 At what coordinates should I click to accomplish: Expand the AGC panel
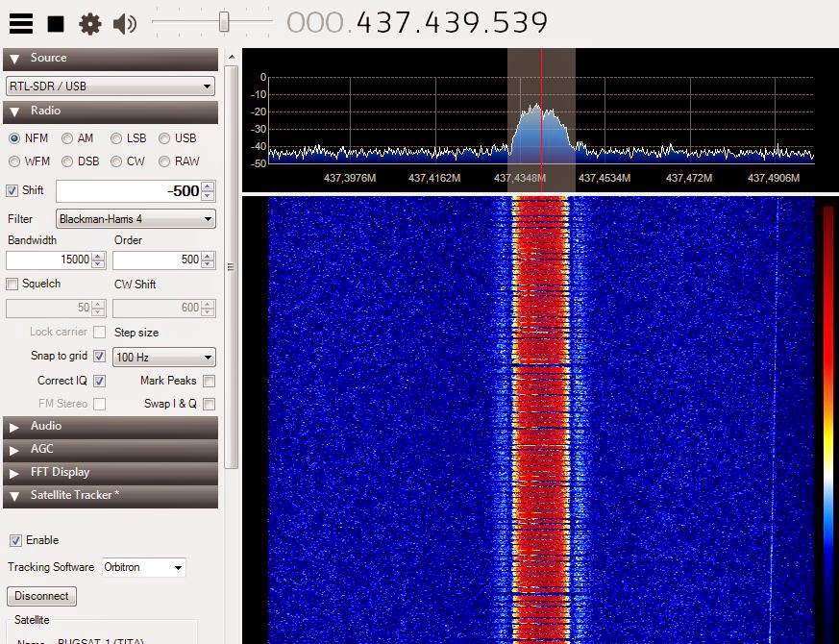(x=111, y=450)
